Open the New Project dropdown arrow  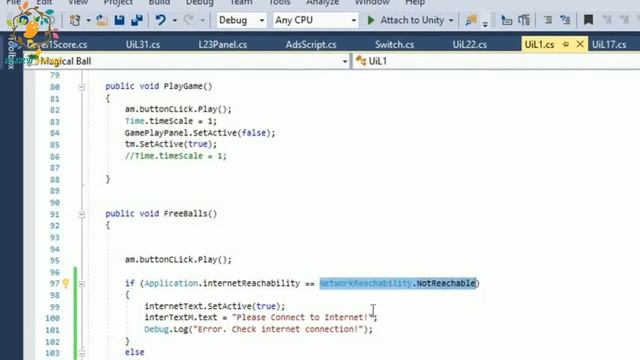(88, 20)
